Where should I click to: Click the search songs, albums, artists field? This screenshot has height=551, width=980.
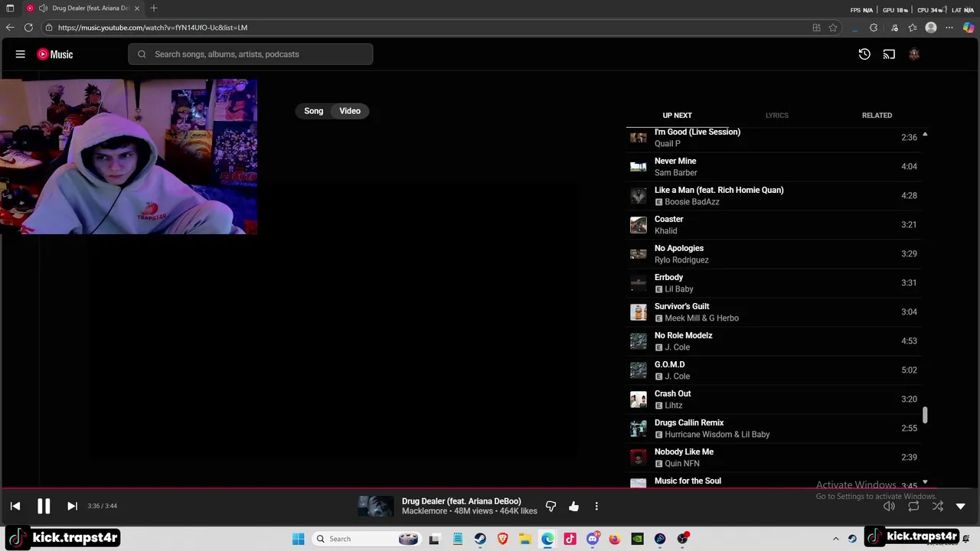tap(250, 54)
